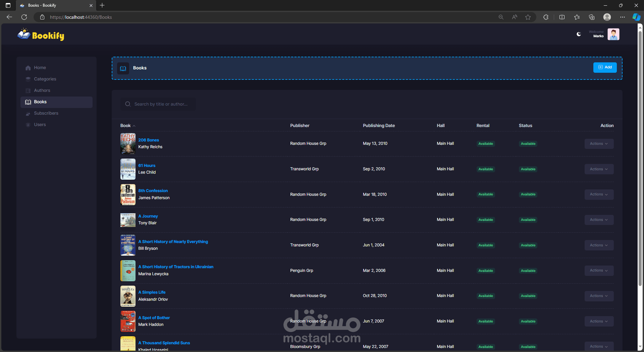This screenshot has height=352, width=644.
Task: Open the 61 Hours book link
Action: pyautogui.click(x=147, y=166)
